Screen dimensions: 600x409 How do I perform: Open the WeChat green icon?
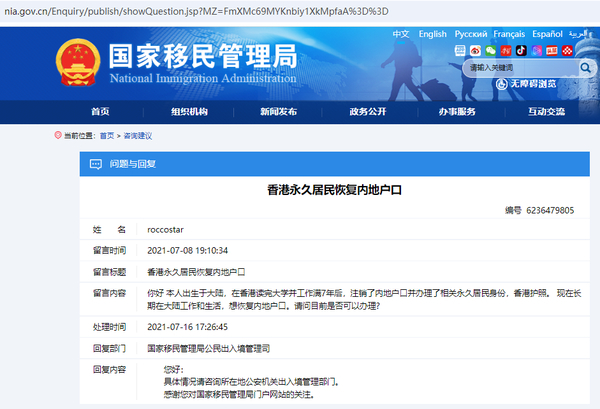491,51
